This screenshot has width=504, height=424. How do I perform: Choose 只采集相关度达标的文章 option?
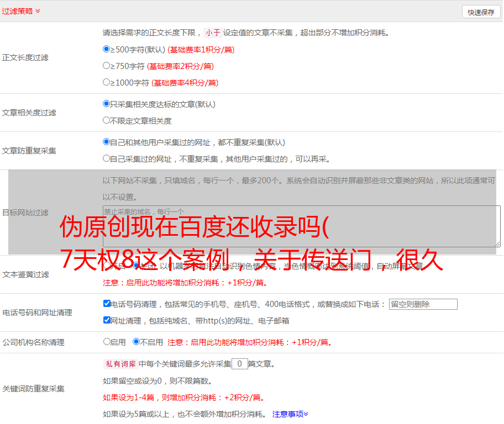(107, 104)
